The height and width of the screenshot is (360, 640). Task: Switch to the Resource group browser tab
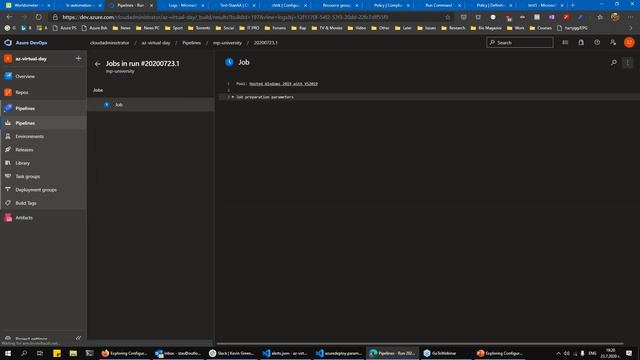(337, 5)
